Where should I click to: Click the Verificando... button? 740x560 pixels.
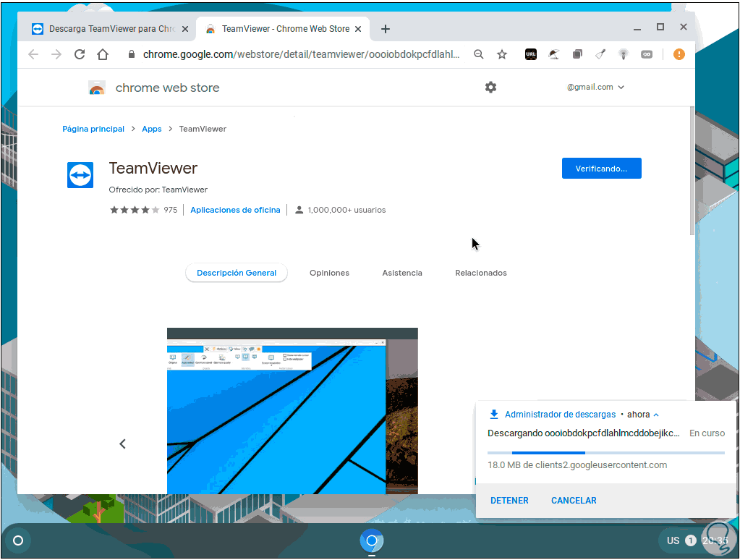tap(601, 169)
